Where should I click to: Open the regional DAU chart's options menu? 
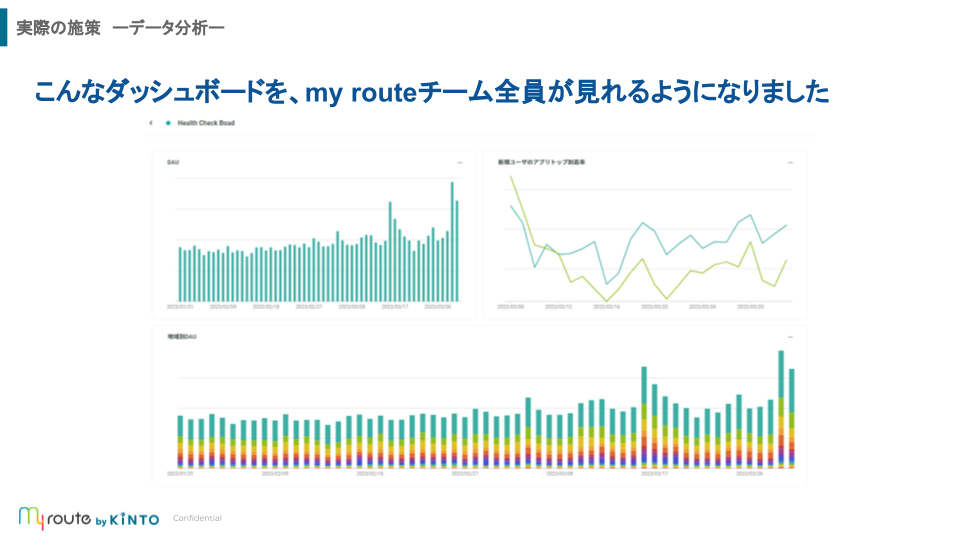coord(789,337)
